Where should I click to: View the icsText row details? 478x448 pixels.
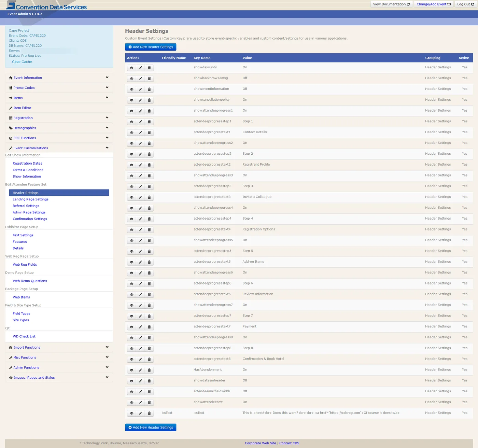tap(131, 414)
